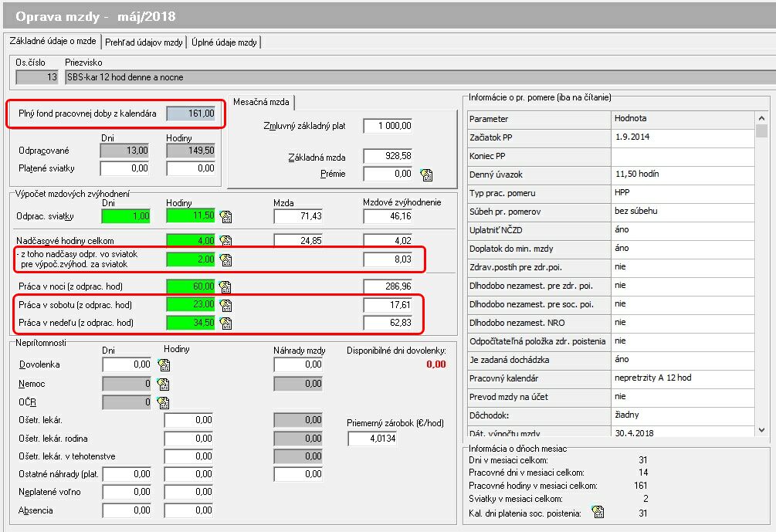Click the Dovolenka Dni field

(x=127, y=364)
